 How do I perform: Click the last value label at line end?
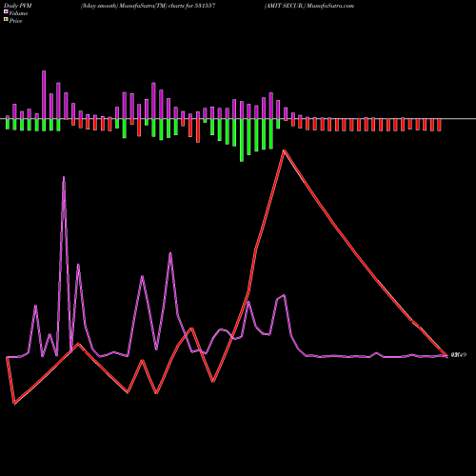[x=459, y=355]
